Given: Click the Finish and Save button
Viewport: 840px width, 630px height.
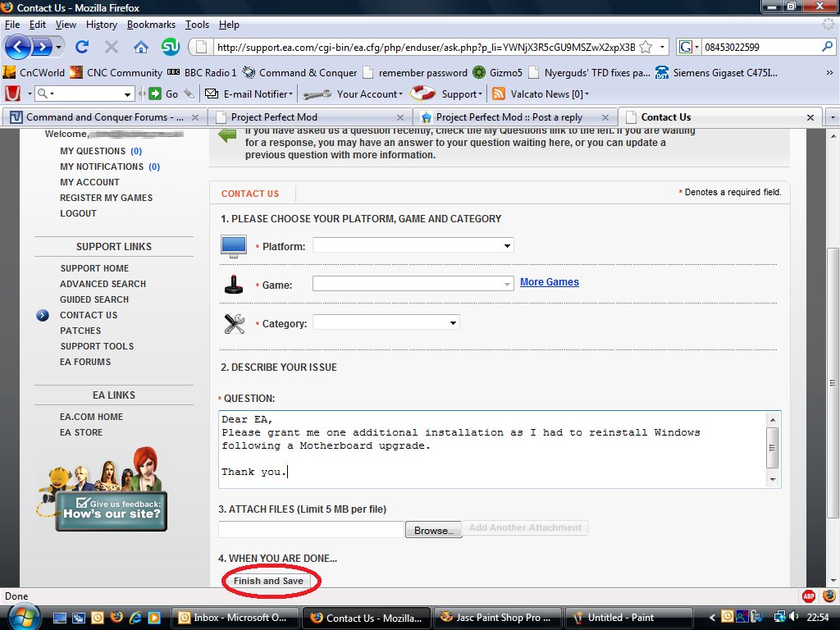Looking at the screenshot, I should point(268,581).
